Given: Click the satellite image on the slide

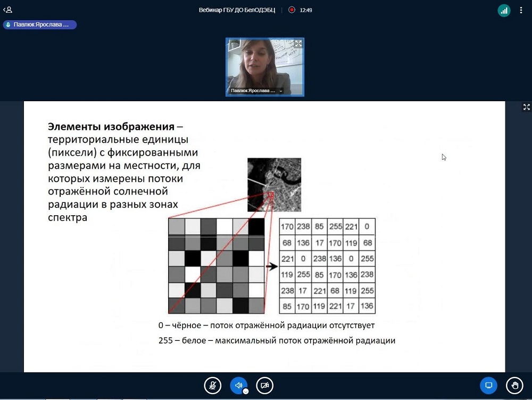Looking at the screenshot, I should (274, 185).
